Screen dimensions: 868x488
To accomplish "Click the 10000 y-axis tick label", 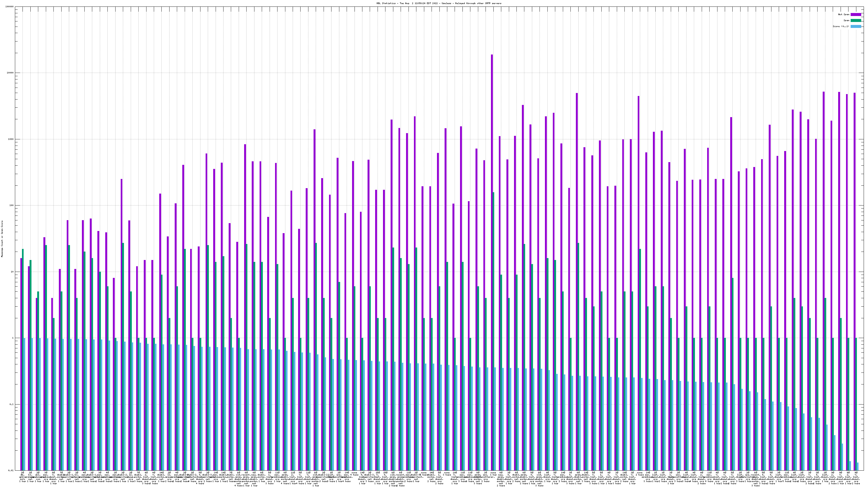I will [x=11, y=73].
